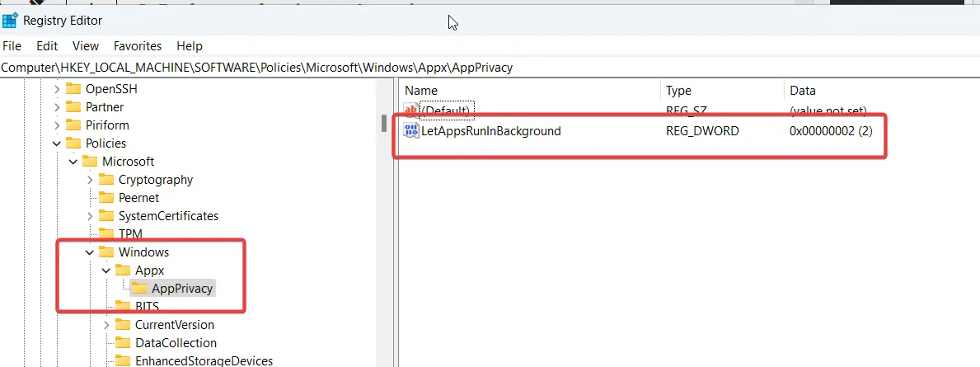
Task: Select the Cryptography folder icon
Action: tap(107, 180)
